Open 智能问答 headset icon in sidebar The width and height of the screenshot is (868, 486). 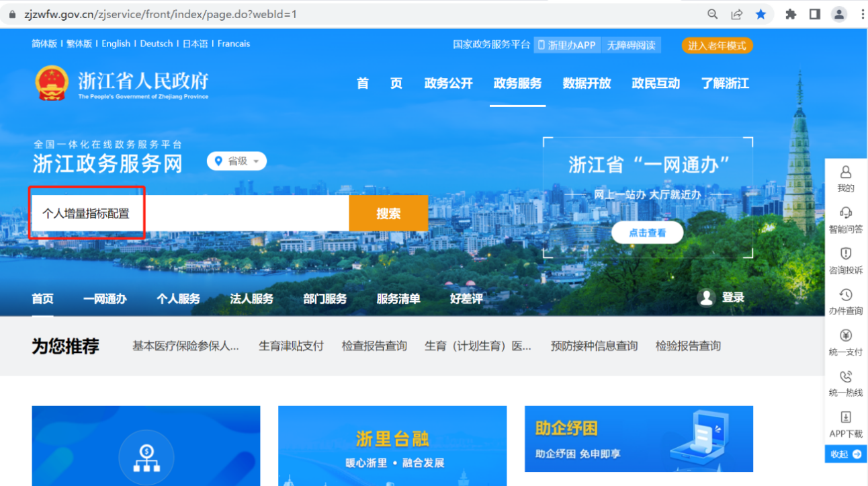point(846,214)
